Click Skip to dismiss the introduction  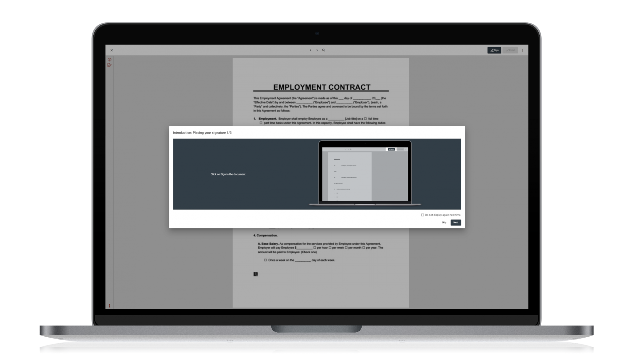click(444, 223)
